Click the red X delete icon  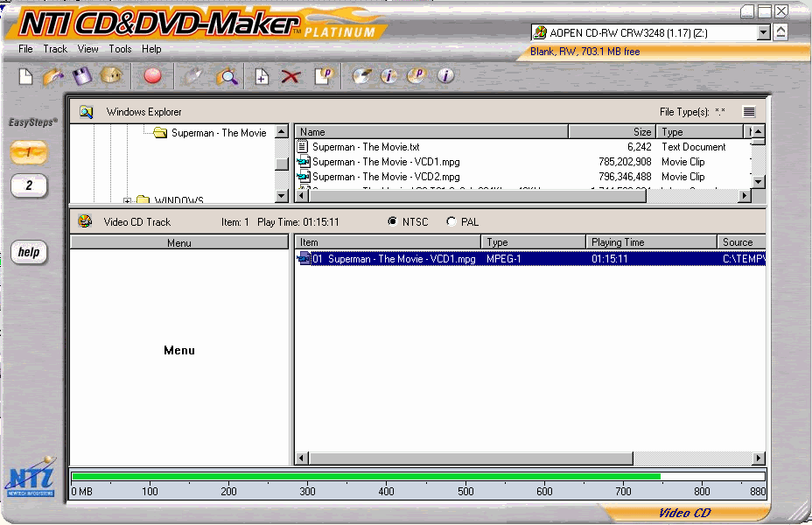[x=290, y=77]
